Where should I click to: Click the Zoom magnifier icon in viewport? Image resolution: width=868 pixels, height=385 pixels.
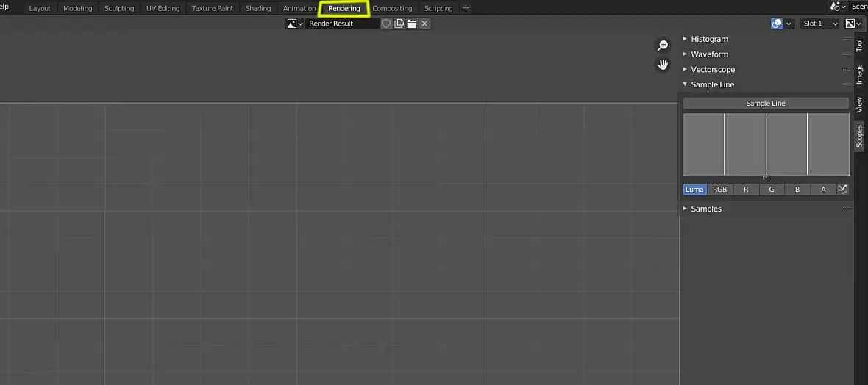click(x=663, y=46)
